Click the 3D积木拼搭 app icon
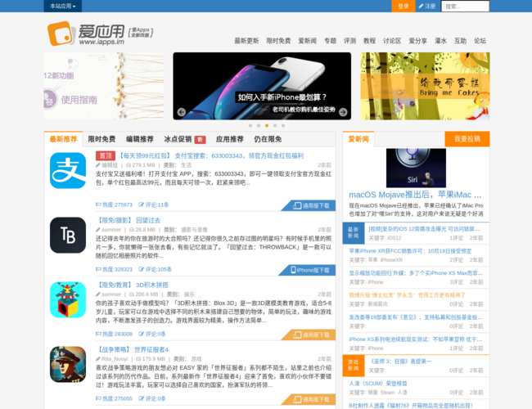 [x=68, y=300]
